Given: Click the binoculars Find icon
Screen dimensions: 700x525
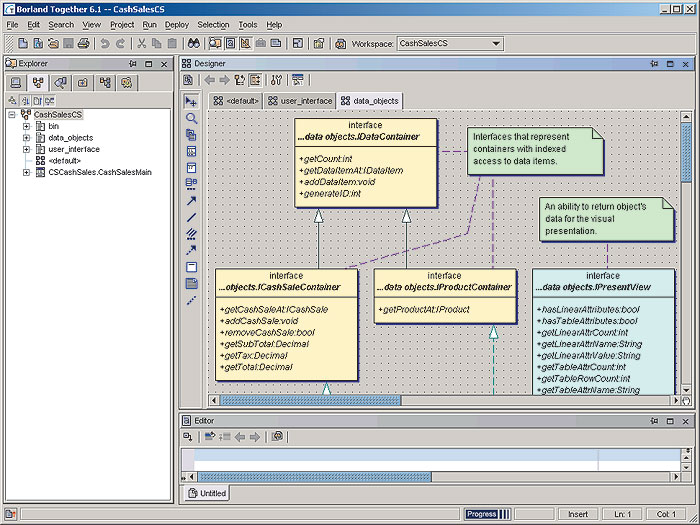Looking at the screenshot, I should [193, 43].
